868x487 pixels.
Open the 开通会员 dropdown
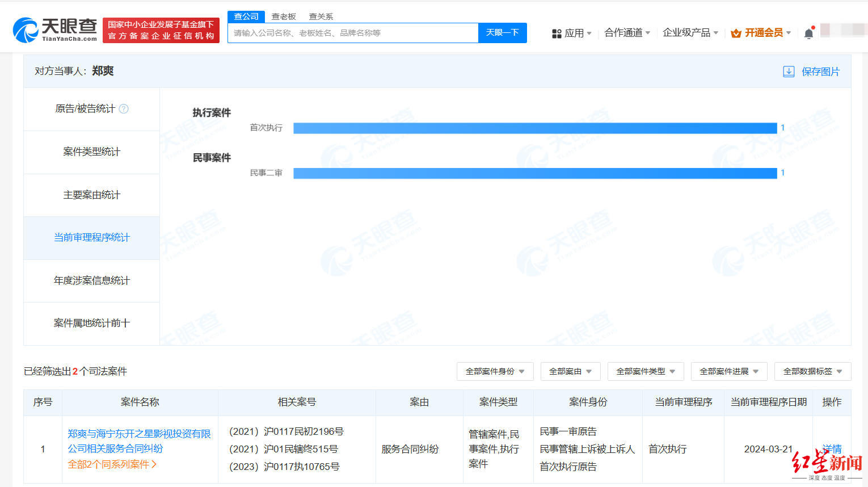[761, 33]
